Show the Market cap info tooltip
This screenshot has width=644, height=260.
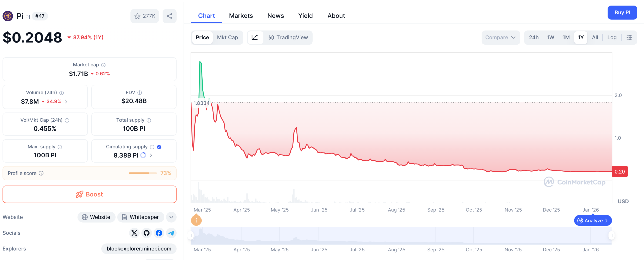point(103,65)
